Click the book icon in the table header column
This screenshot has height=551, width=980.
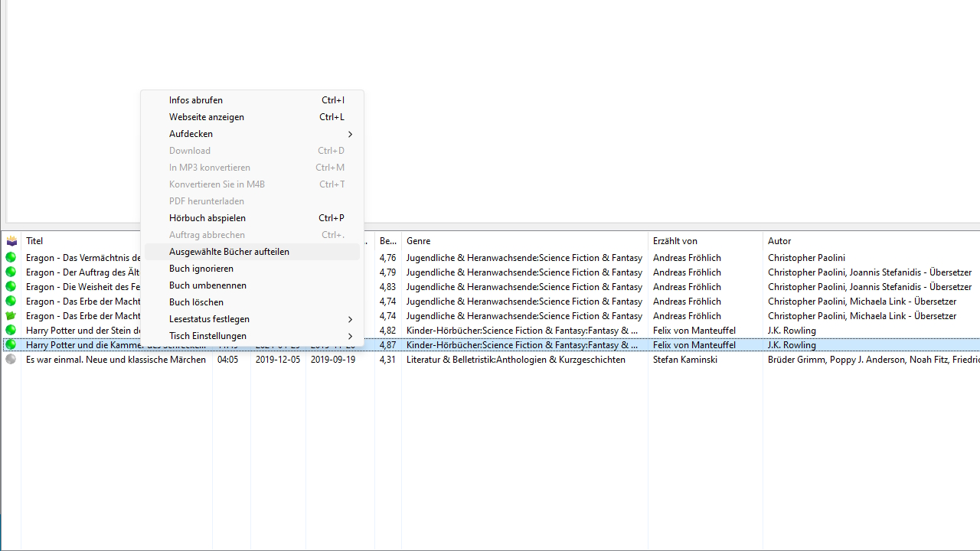point(11,240)
